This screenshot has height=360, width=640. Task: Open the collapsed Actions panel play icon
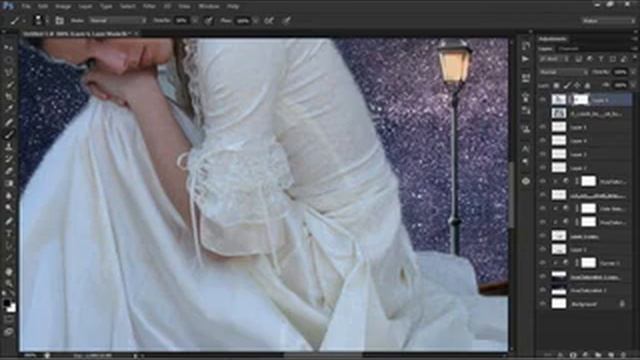526,59
